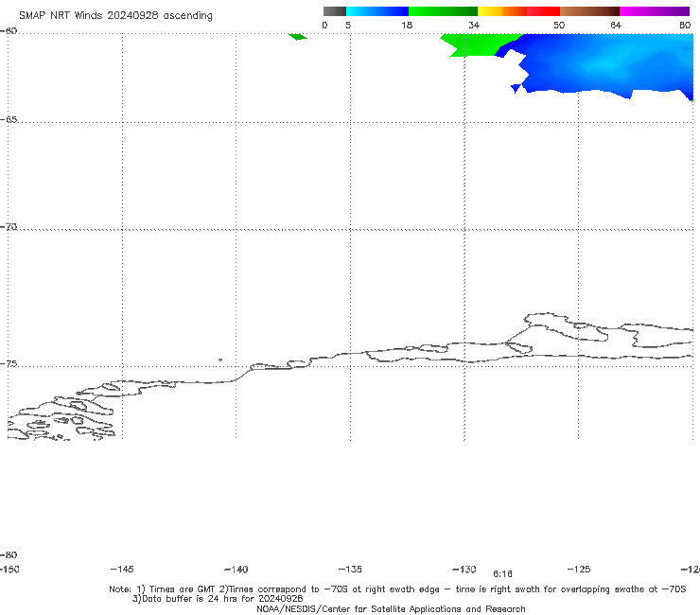Click the color bar label '5'
Image resolution: width=700 pixels, height=615 pixels.
(348, 25)
